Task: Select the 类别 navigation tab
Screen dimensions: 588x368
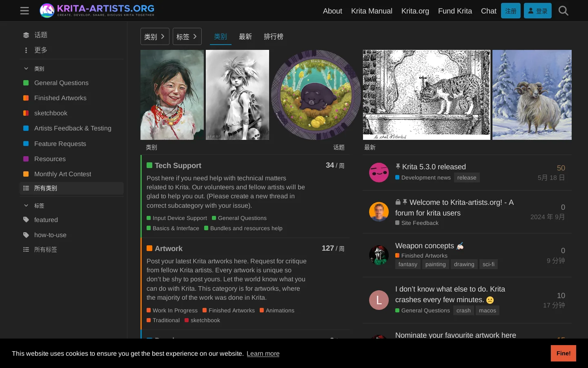Action: (220, 36)
